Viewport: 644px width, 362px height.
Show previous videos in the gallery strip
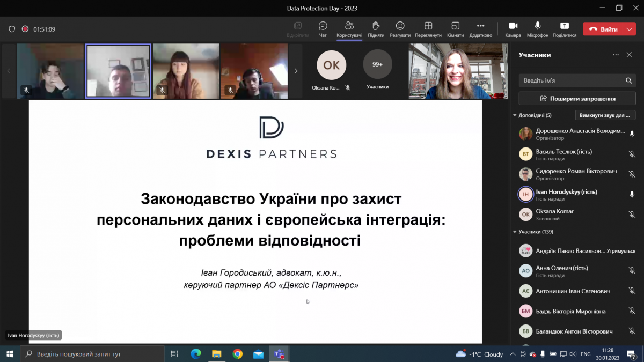8,71
